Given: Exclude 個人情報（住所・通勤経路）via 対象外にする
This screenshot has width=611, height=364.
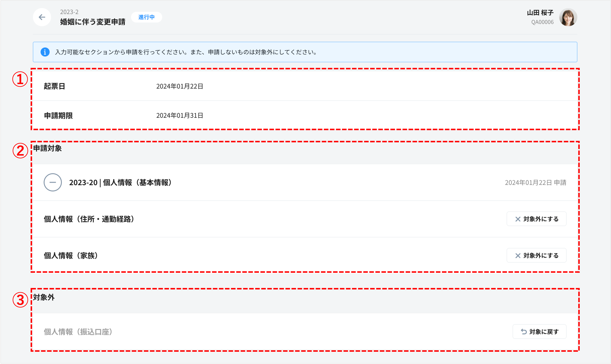Looking at the screenshot, I should pos(537,219).
